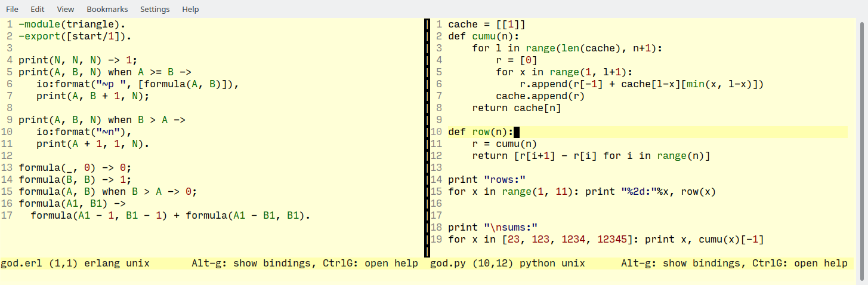Click the for x in [23, 123, 1234, 12345] line

(x=606, y=240)
